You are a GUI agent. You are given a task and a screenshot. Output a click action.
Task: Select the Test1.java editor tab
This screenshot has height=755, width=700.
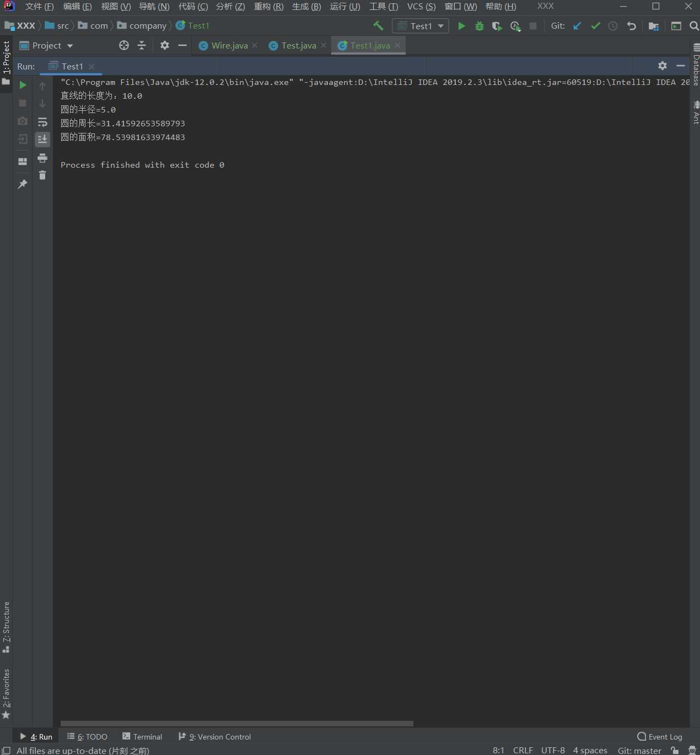(369, 46)
